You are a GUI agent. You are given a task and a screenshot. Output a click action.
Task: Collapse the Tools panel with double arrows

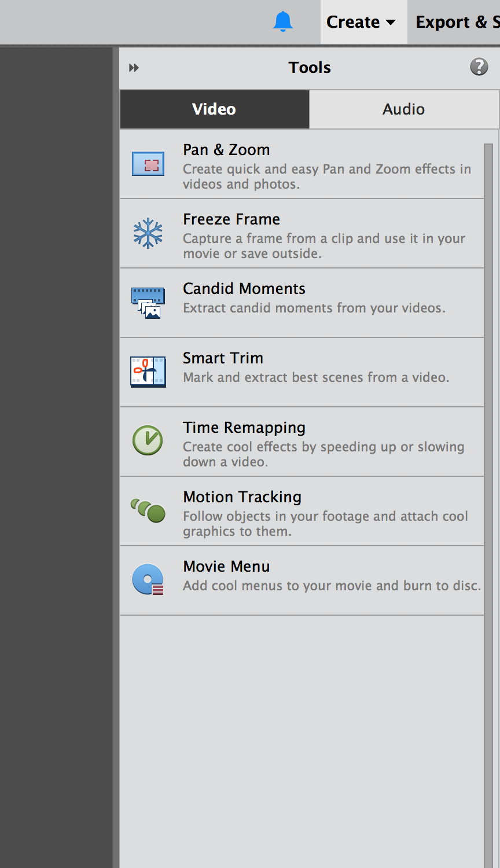134,68
